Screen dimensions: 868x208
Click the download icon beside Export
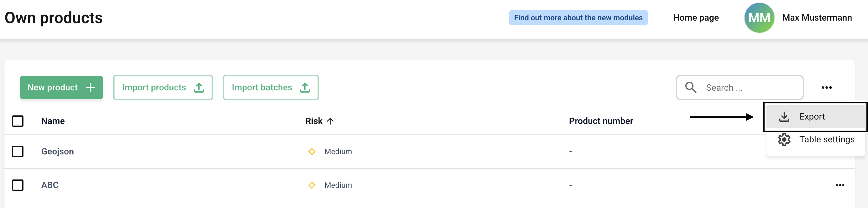784,116
